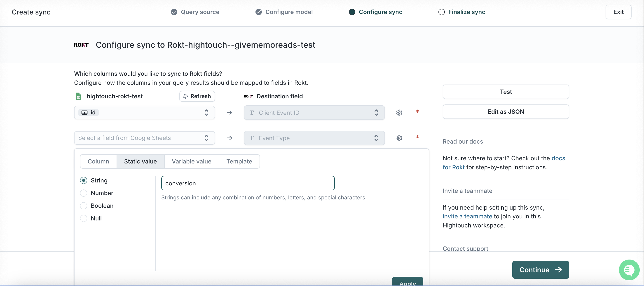Screen dimensions: 644x286
Task: Click the hightouch-rokt-test source name
Action: pyautogui.click(x=115, y=96)
